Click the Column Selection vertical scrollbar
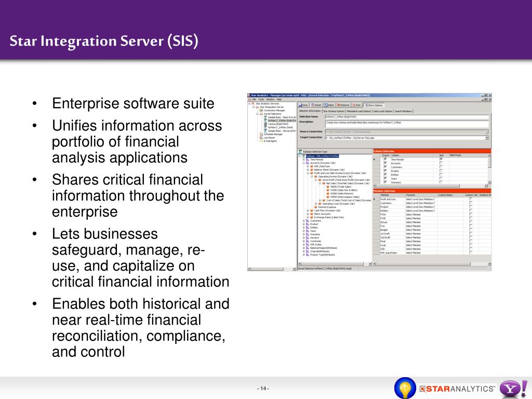This screenshot has height=399, width=532. click(489, 169)
